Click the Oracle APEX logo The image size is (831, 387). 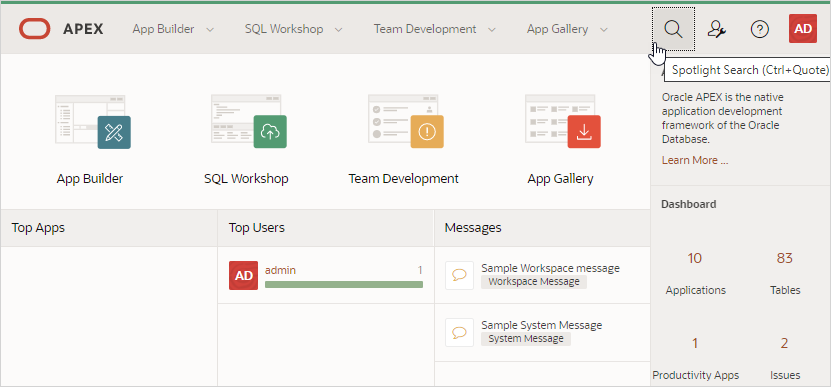61,29
